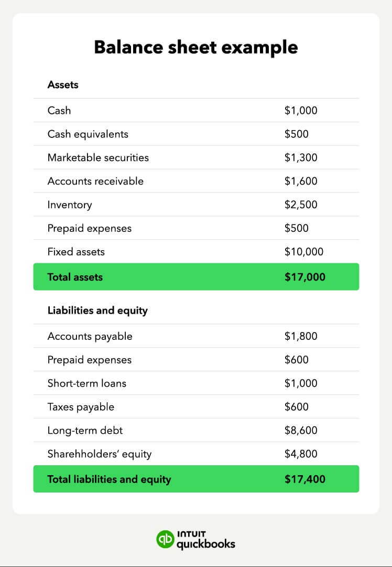Click the Liabilities and equity heading

[97, 311]
